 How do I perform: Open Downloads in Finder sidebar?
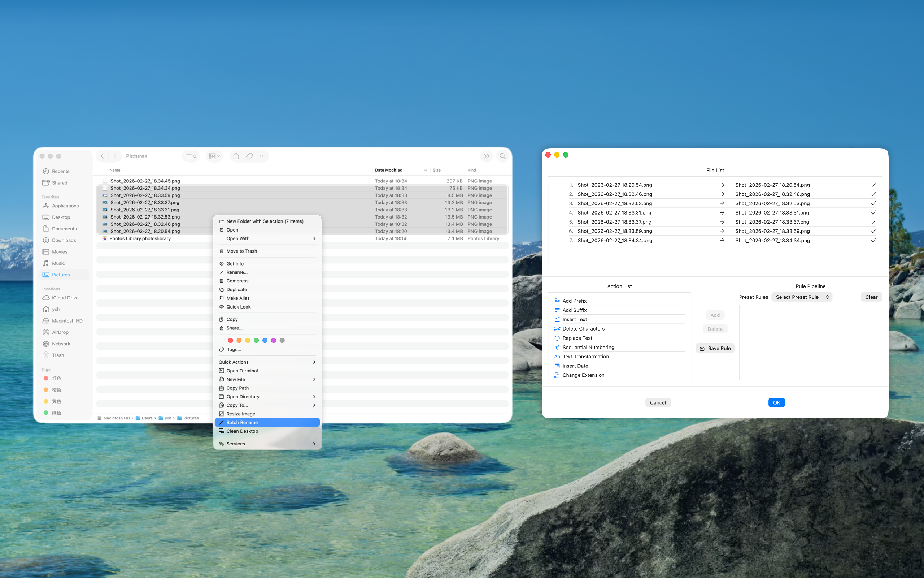pyautogui.click(x=64, y=240)
